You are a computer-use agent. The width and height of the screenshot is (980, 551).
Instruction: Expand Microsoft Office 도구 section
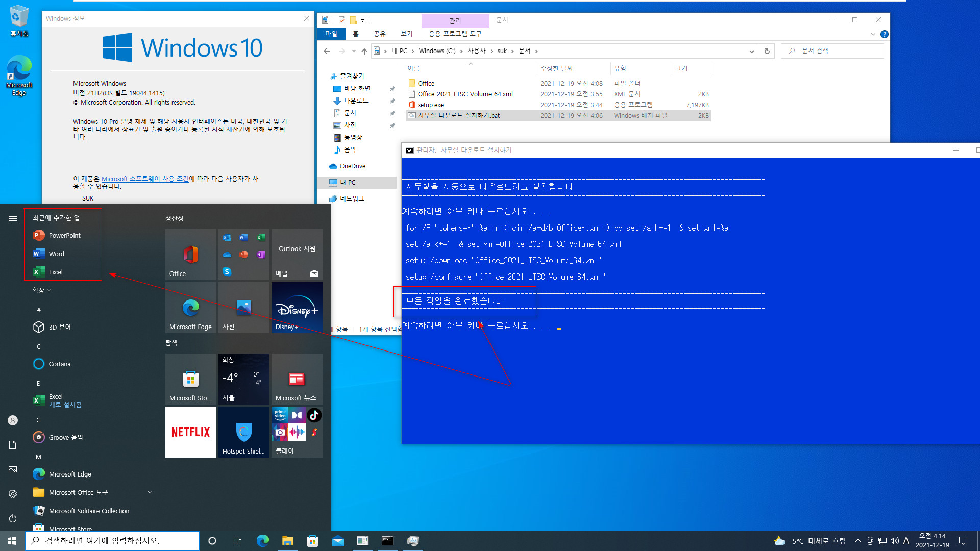[x=150, y=492]
